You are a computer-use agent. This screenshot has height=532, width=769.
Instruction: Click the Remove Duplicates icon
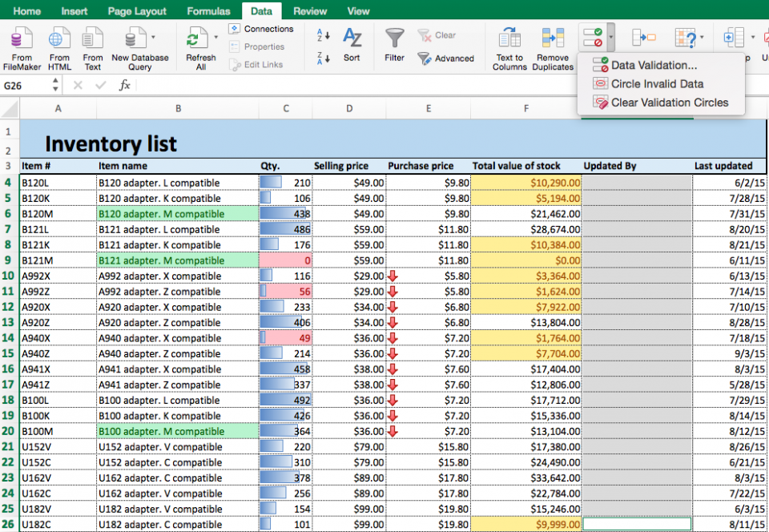[x=553, y=39]
